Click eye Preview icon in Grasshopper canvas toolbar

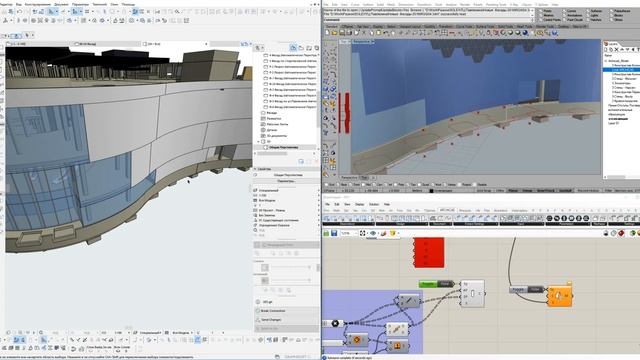[x=373, y=233]
